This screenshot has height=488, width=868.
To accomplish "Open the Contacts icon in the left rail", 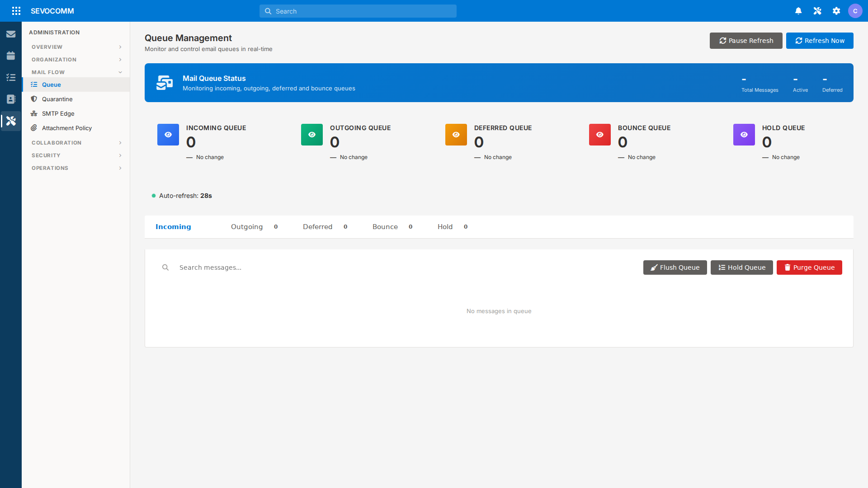I will (x=11, y=99).
